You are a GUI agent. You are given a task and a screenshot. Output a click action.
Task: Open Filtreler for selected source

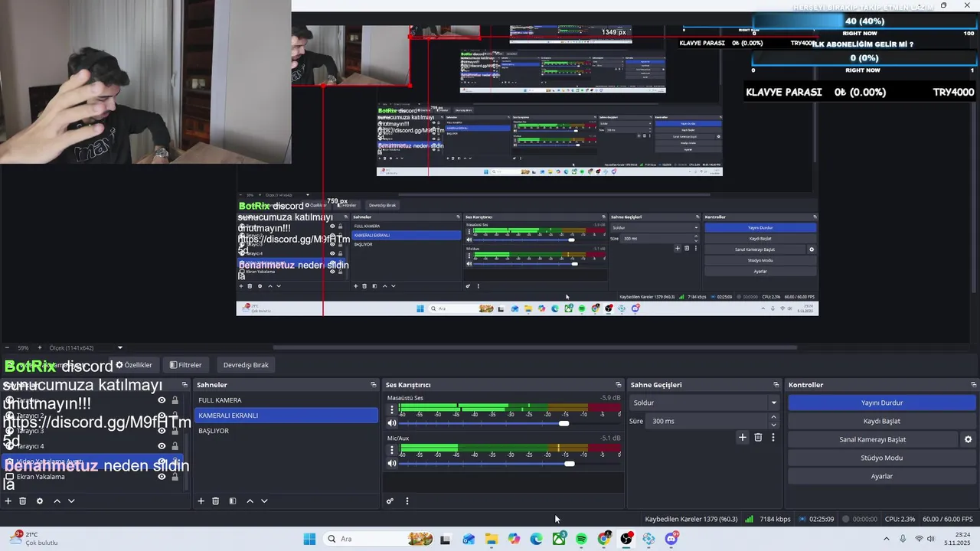[x=186, y=365]
